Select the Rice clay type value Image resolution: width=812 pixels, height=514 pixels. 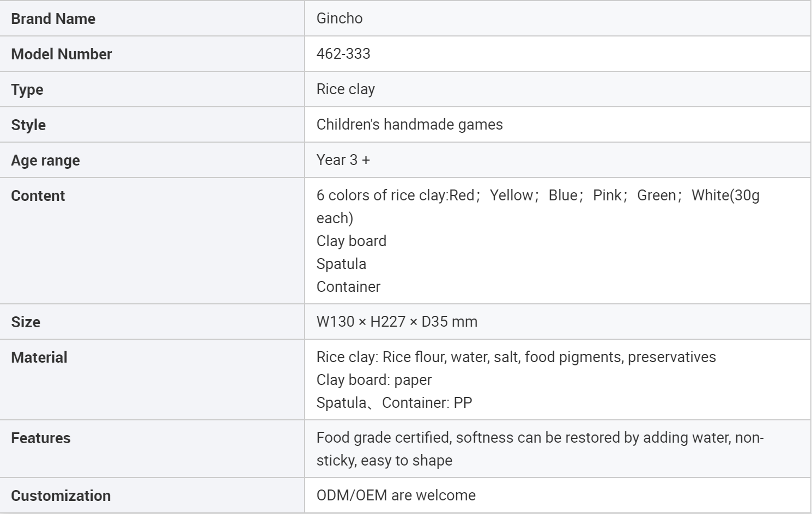(346, 89)
